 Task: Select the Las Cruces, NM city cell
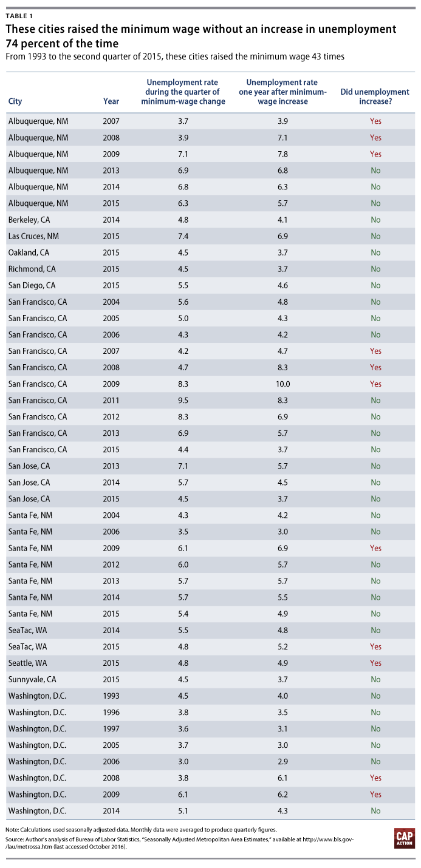pos(33,236)
